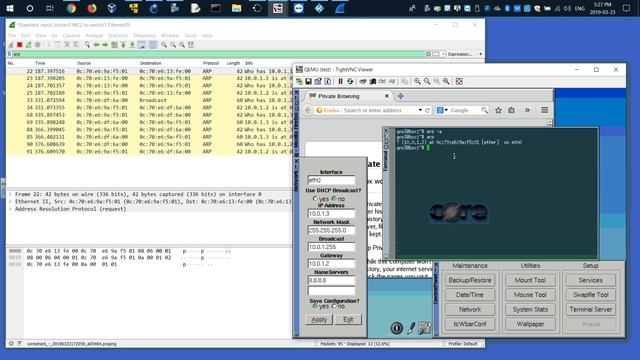Image resolution: width=640 pixels, height=360 pixels.
Task: Click the Backup/Restore button
Action: click(x=470, y=280)
